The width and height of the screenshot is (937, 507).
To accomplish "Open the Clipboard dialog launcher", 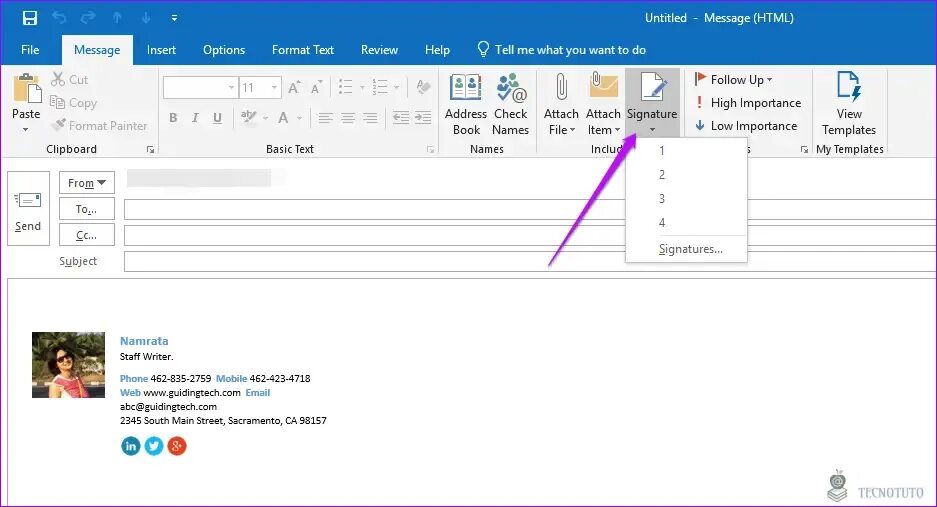I will click(150, 149).
